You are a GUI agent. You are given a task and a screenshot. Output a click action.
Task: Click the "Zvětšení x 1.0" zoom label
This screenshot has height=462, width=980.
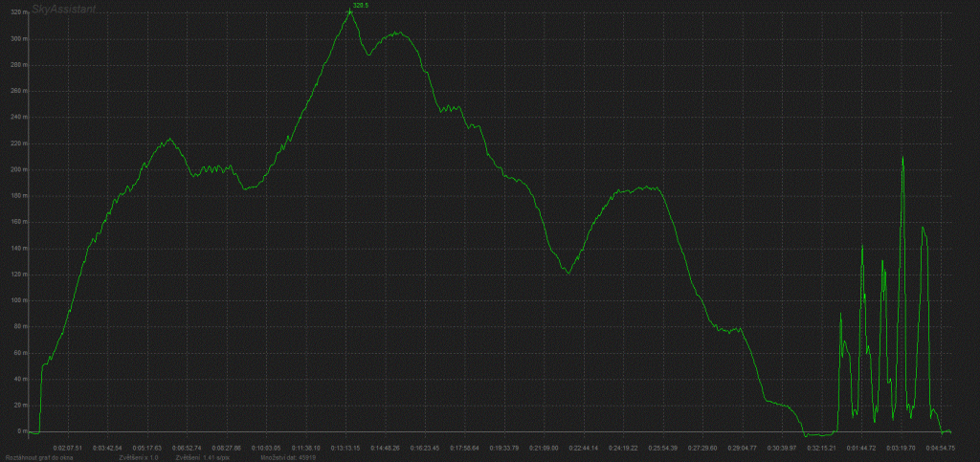click(x=139, y=457)
